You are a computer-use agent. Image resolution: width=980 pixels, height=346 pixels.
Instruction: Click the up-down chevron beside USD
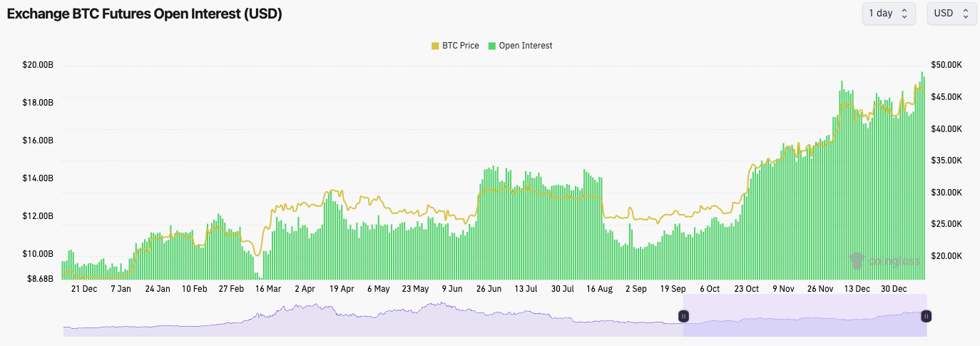(966, 14)
